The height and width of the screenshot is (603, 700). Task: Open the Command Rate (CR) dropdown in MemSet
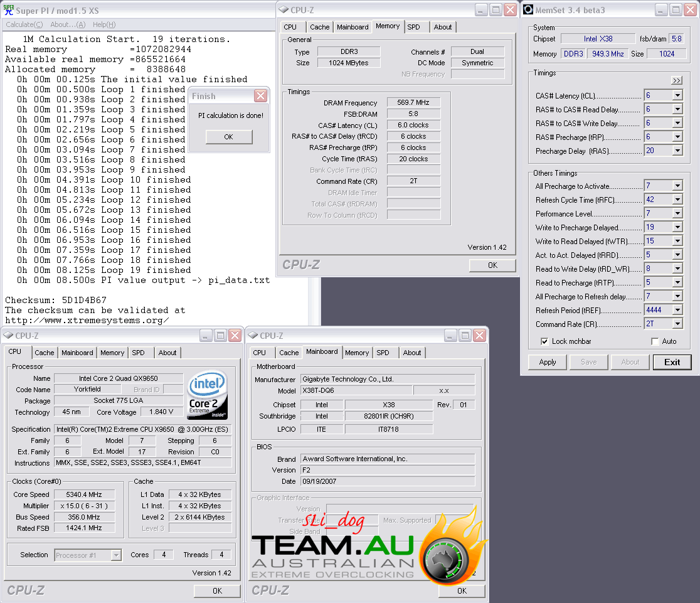tap(677, 324)
